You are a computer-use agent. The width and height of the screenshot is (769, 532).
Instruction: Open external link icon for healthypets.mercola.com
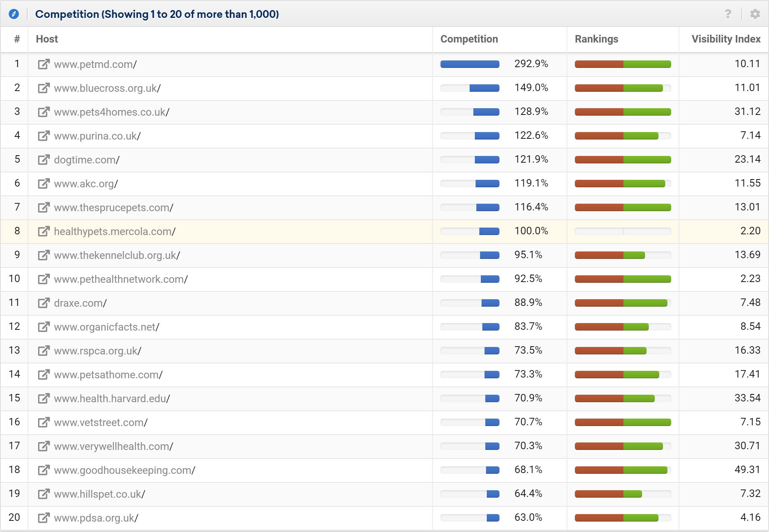pyautogui.click(x=44, y=231)
